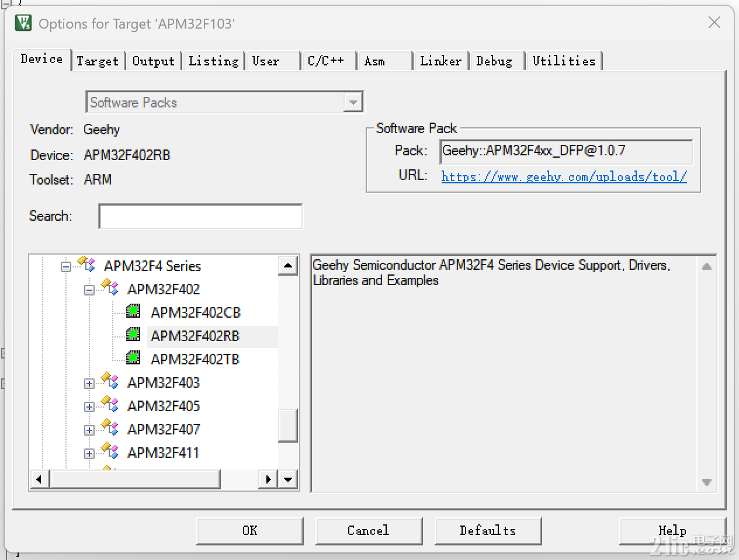Click the Geehy Semiconductor description text

491,273
